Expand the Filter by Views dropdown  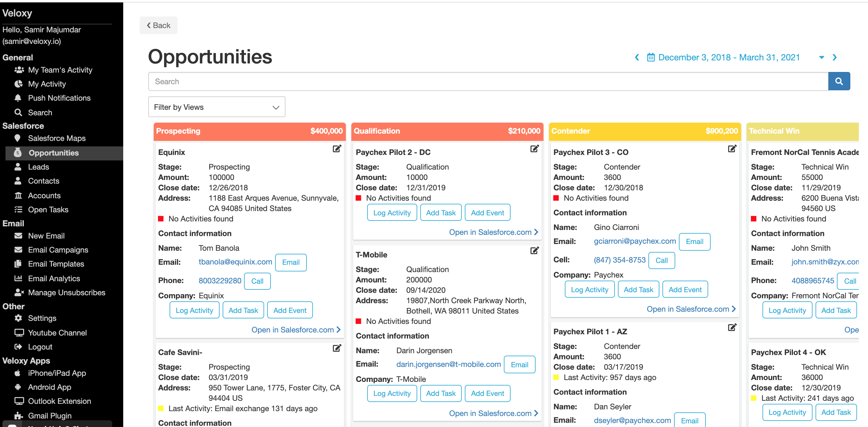(x=217, y=107)
